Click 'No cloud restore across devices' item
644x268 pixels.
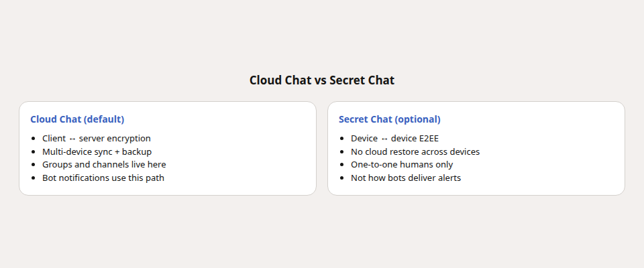pyautogui.click(x=415, y=151)
